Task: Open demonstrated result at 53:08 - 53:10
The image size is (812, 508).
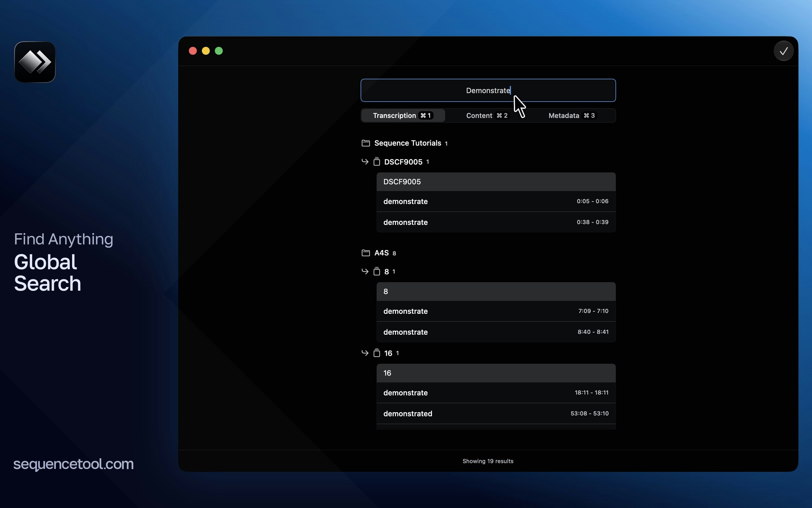Action: click(x=496, y=414)
